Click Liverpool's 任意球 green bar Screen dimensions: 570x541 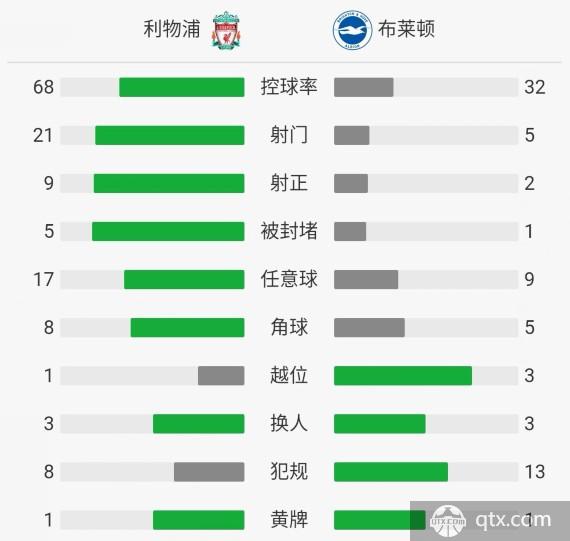[184, 279]
